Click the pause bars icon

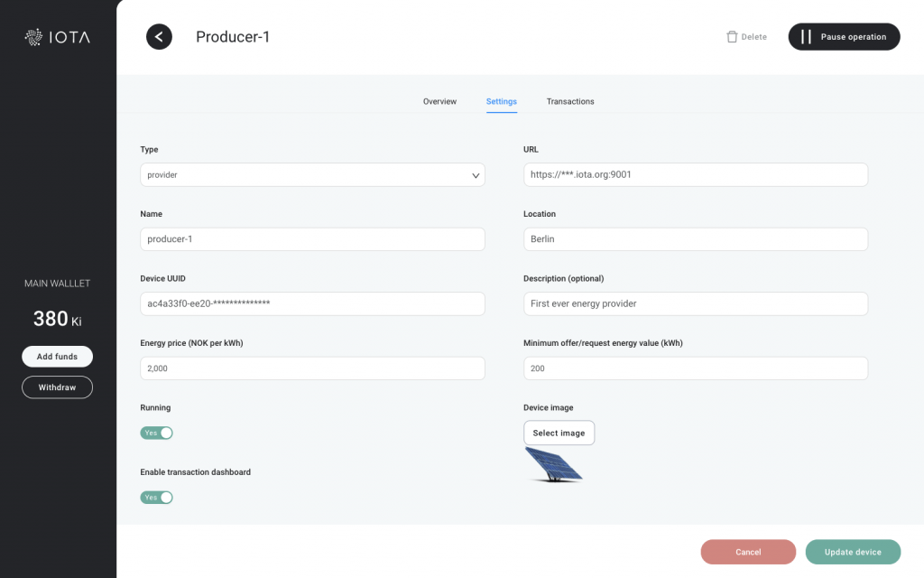(x=806, y=37)
